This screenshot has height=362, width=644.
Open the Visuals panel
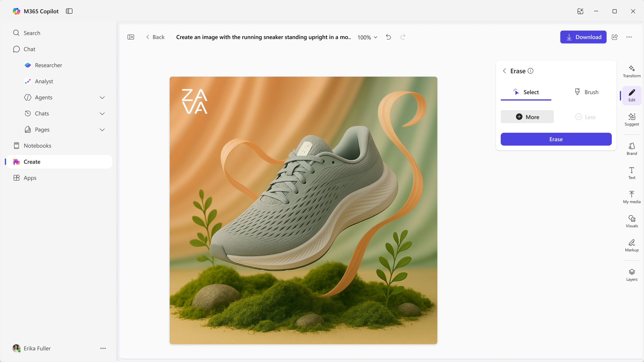click(x=631, y=221)
